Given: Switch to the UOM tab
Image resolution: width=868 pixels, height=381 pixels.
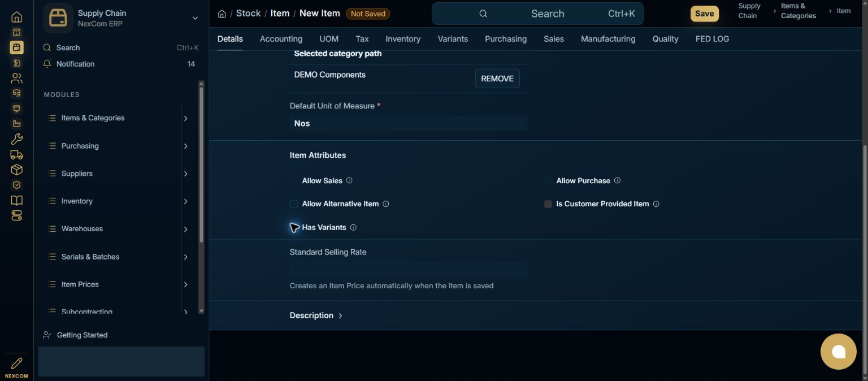Looking at the screenshot, I should (x=329, y=39).
